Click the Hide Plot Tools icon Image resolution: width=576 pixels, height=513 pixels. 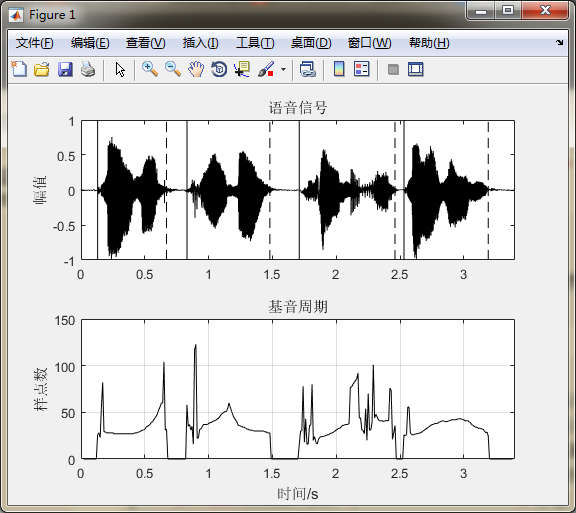pos(393,69)
